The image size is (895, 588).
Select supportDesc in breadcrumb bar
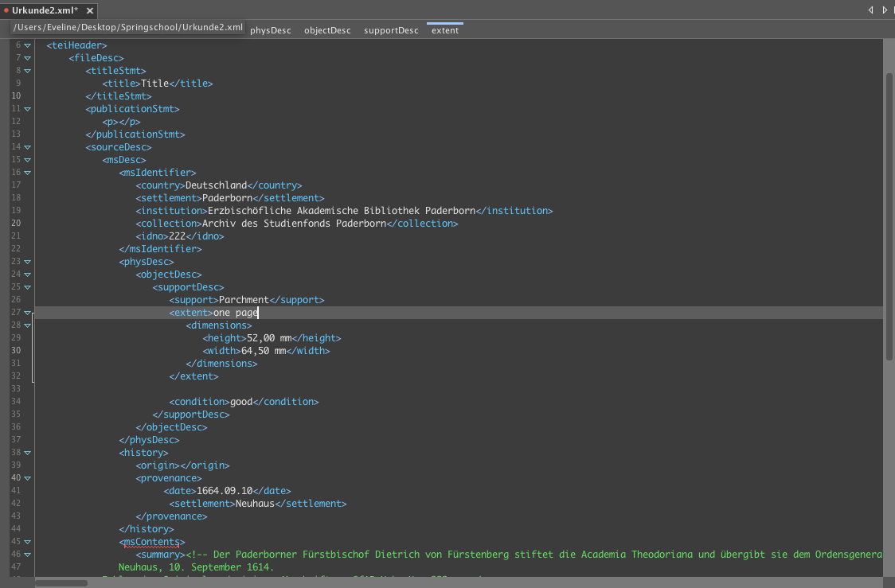tap(391, 30)
